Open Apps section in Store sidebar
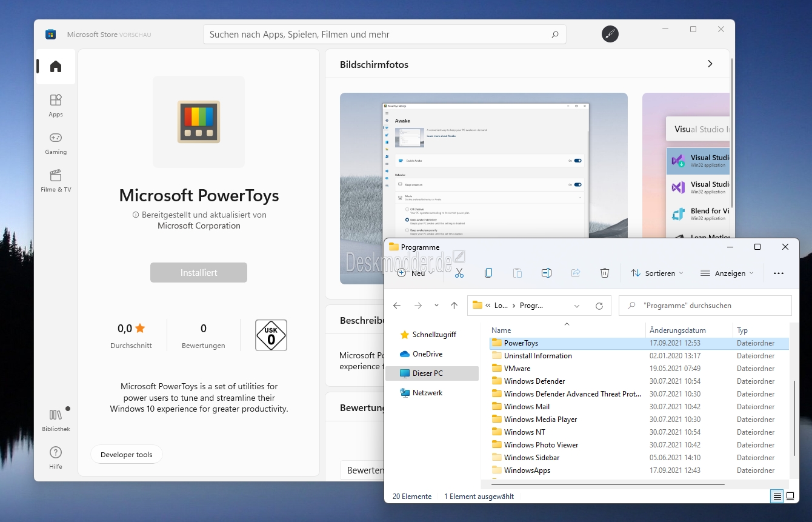 pyautogui.click(x=56, y=105)
